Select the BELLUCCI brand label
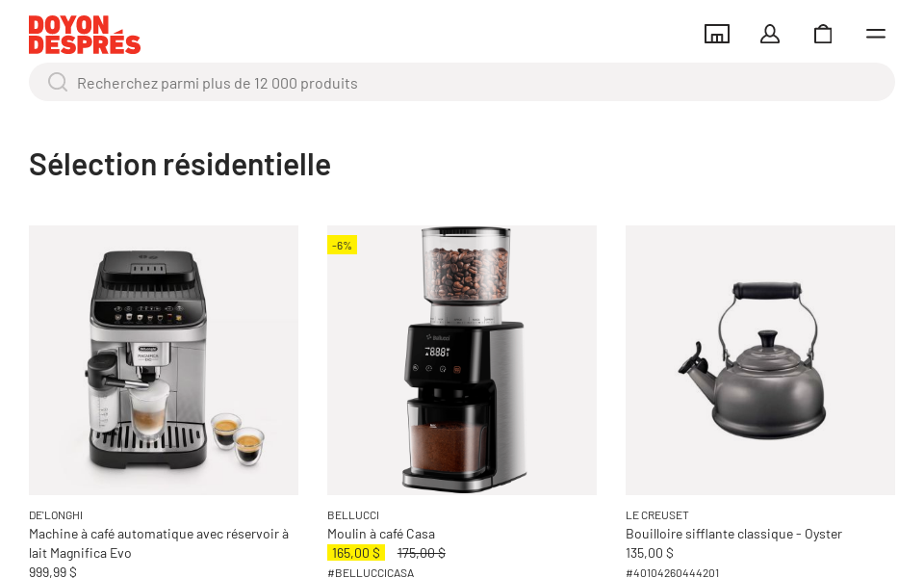Screen dimensions: 924x578 pos(353,515)
